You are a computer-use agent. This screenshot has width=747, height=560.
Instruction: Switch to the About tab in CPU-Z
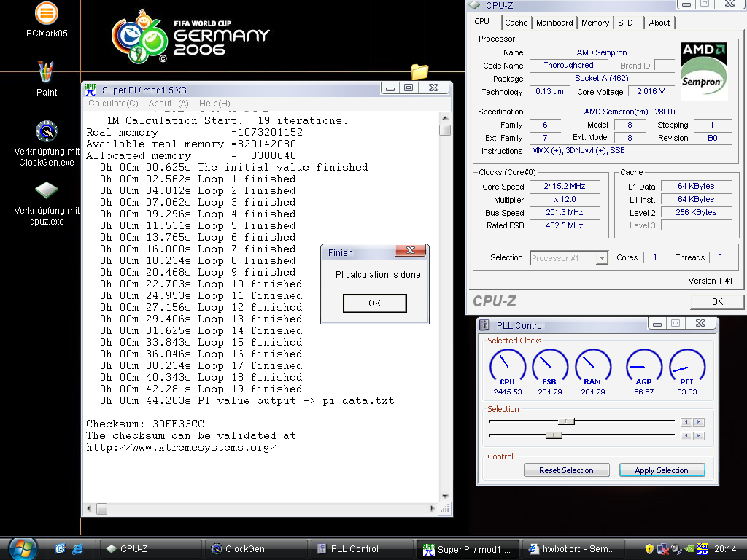click(x=659, y=23)
